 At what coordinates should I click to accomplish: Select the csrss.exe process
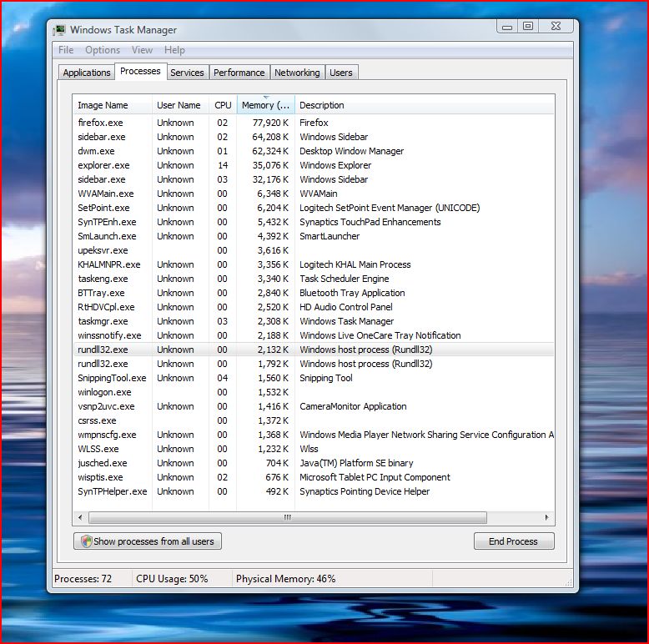[x=314, y=420]
